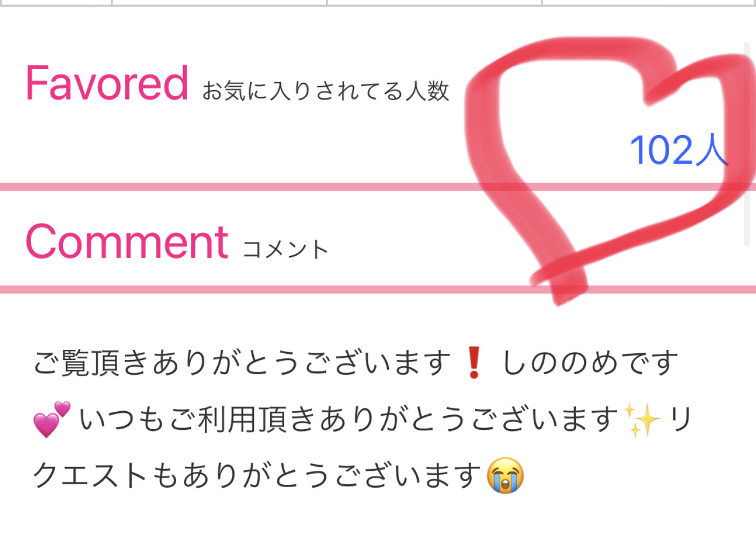Click the red exclamation mark emoji
The image size is (756, 540).
pos(475,363)
